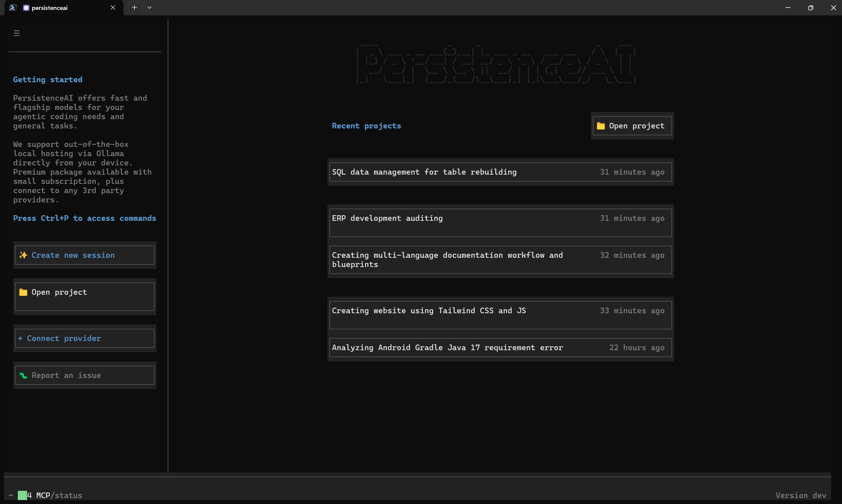This screenshot has width=842, height=504.
Task: Click Connect provider button
Action: [84, 338]
